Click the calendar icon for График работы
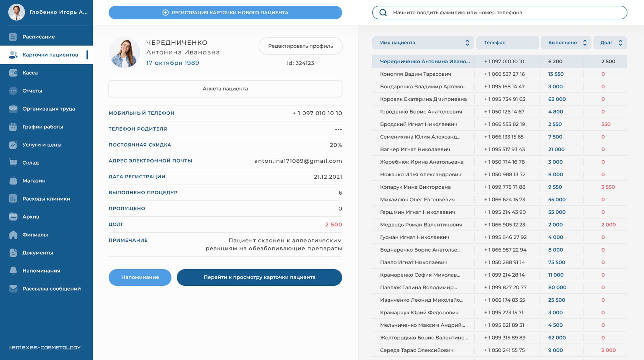Viewport: 644px width, 360px height. pos(13,127)
